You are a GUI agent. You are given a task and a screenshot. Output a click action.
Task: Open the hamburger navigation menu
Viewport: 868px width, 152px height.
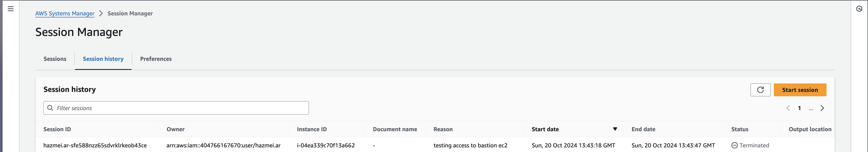[10, 8]
